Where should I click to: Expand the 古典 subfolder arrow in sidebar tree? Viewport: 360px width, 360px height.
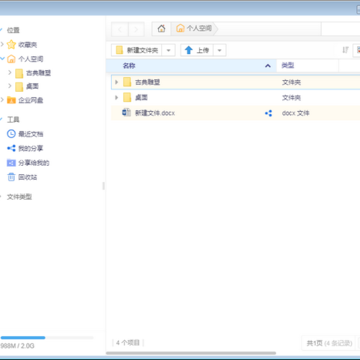point(10,72)
